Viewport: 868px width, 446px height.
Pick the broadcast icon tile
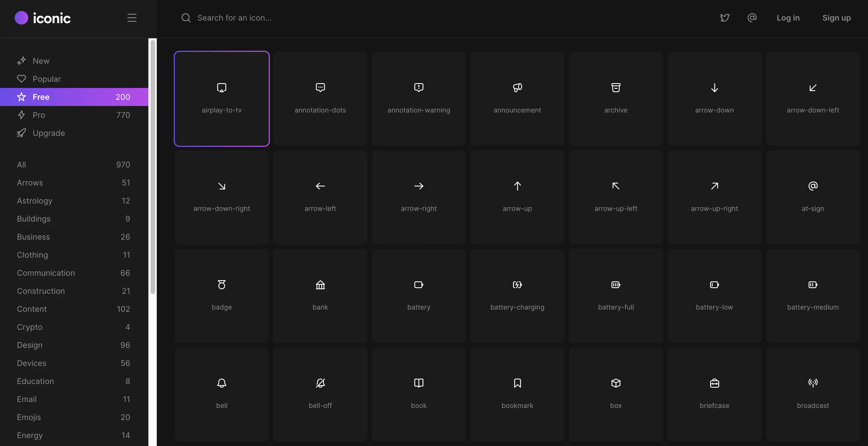click(813, 394)
